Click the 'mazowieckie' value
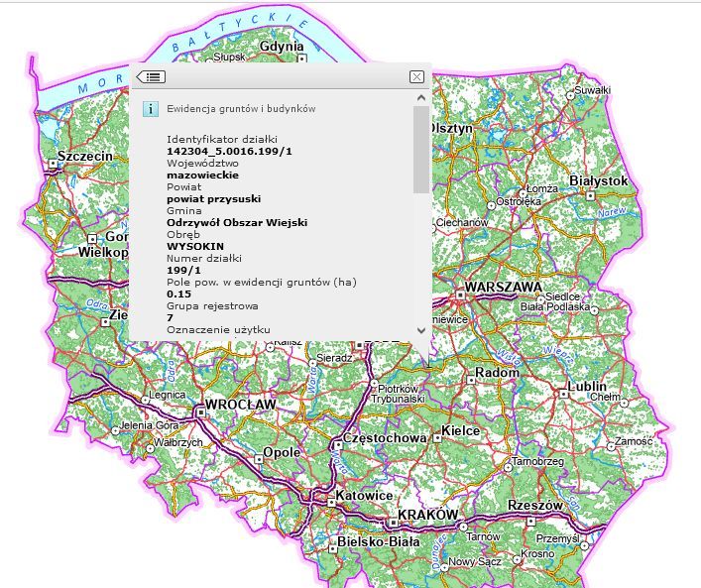The image size is (701, 588). 202,176
